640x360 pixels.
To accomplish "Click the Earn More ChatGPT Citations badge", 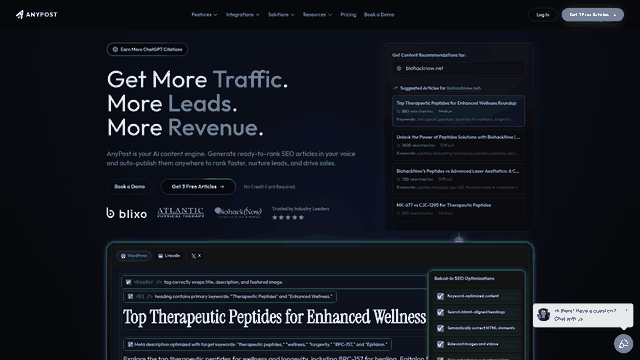I will pos(147,49).
